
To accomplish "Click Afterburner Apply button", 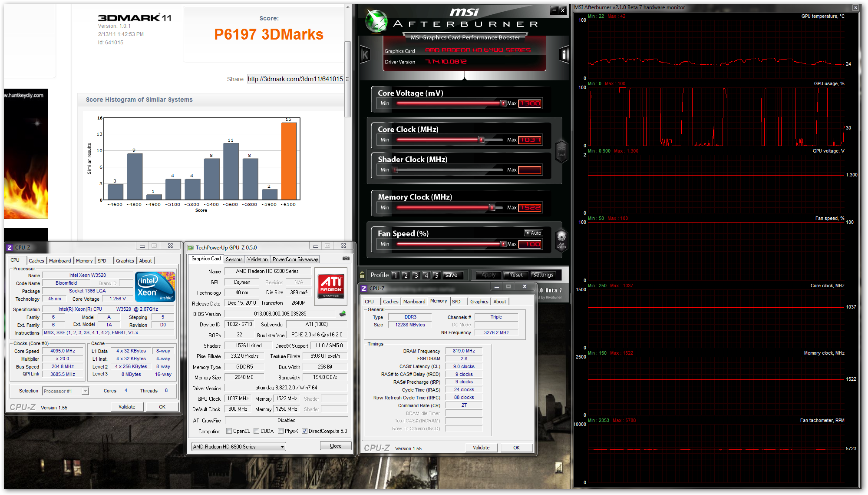I will [x=488, y=275].
